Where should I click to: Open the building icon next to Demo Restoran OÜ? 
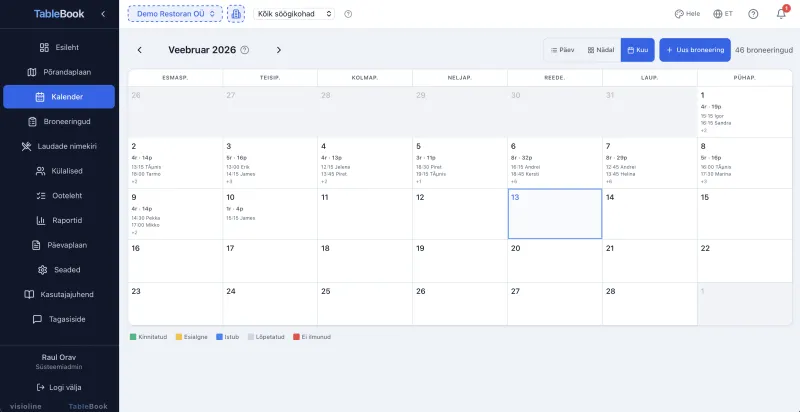tap(236, 14)
